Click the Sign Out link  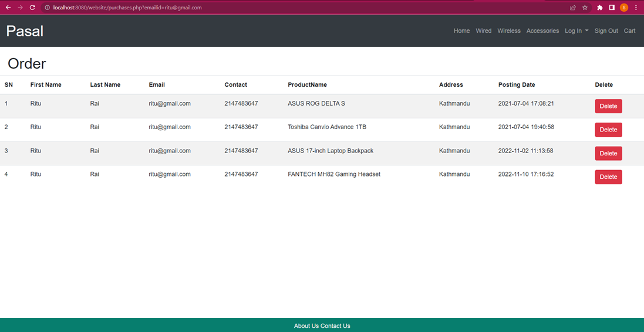point(606,31)
